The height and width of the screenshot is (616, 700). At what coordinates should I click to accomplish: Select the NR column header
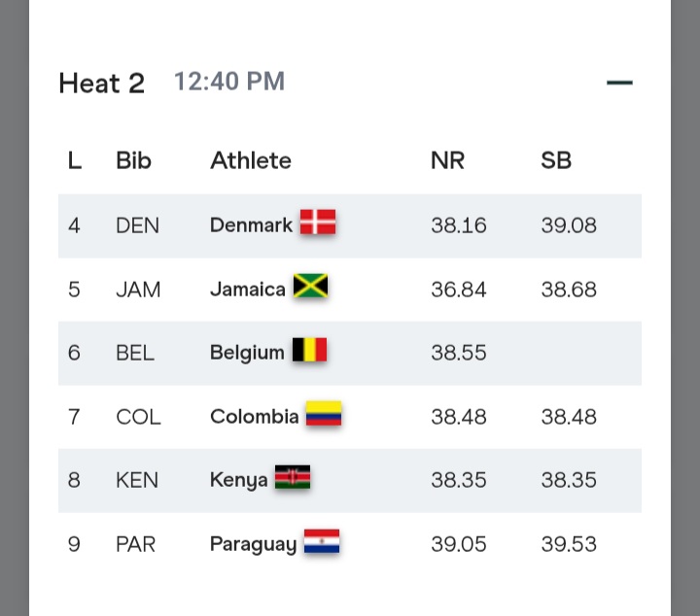coord(447,160)
